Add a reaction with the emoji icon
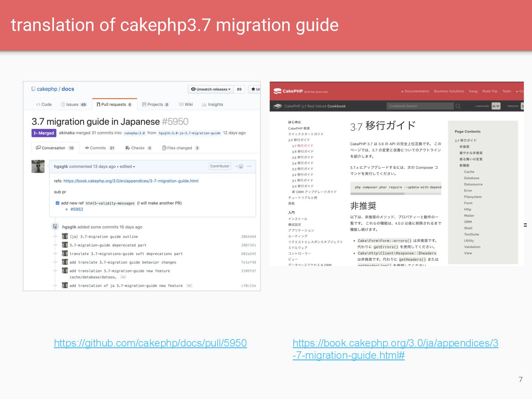Viewport: 532px width, 399px height. coord(239,166)
